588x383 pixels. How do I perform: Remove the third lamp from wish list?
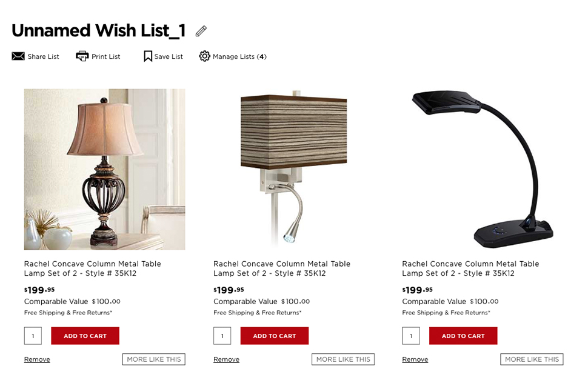tap(415, 359)
